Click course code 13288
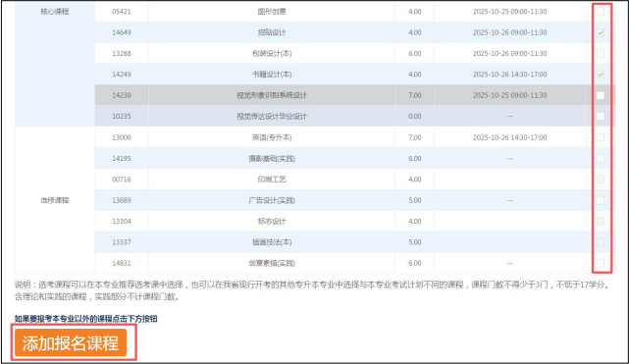This screenshot has height=364, width=629. (121, 53)
